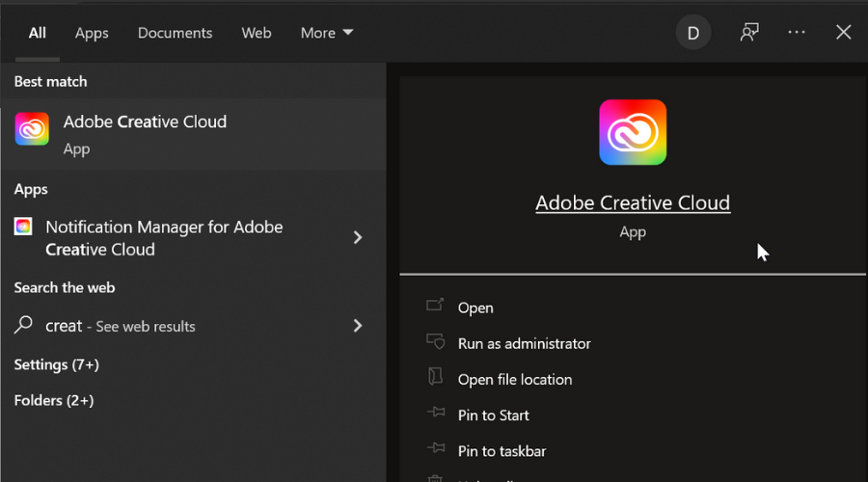Close the search panel
The image size is (868, 482).
coord(843,33)
